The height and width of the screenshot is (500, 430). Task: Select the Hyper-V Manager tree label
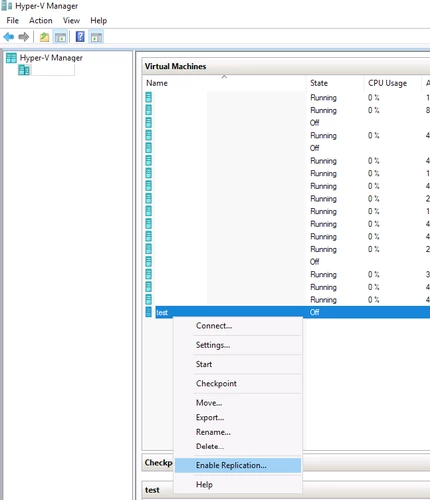51,58
